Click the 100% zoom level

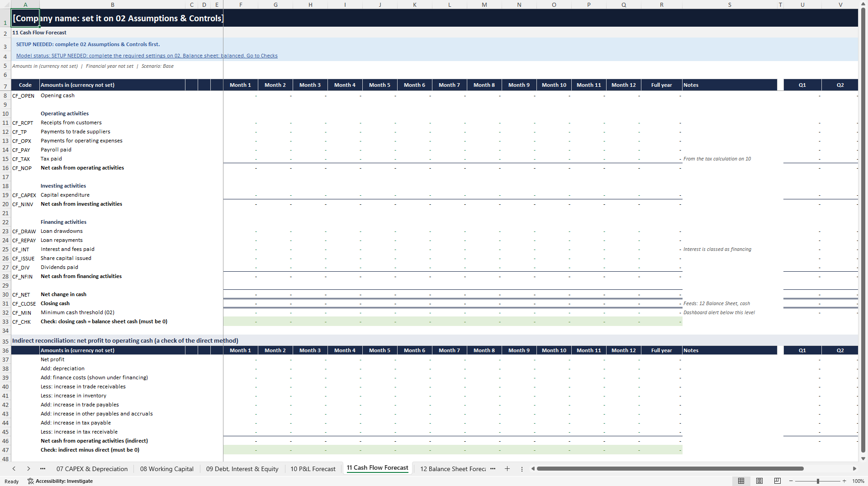(858, 481)
